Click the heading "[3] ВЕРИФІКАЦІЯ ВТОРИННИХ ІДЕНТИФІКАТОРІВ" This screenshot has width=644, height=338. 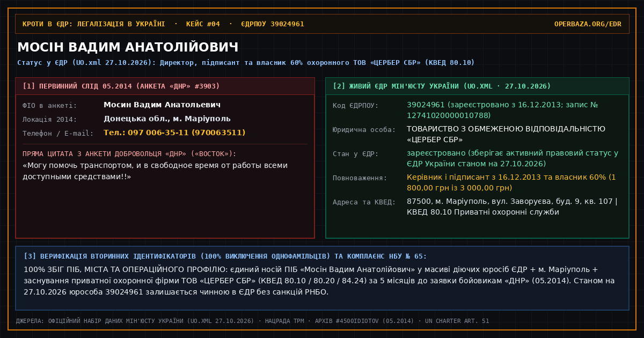point(225,256)
